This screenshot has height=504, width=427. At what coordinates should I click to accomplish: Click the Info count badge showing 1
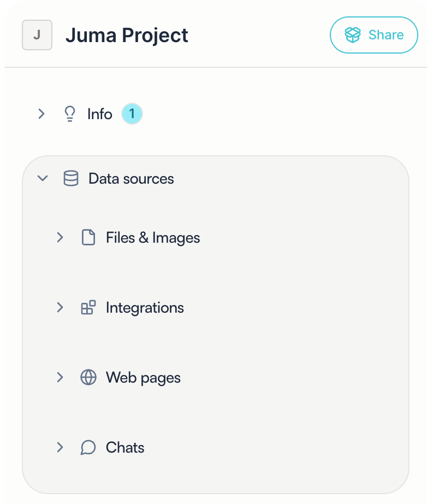(132, 114)
